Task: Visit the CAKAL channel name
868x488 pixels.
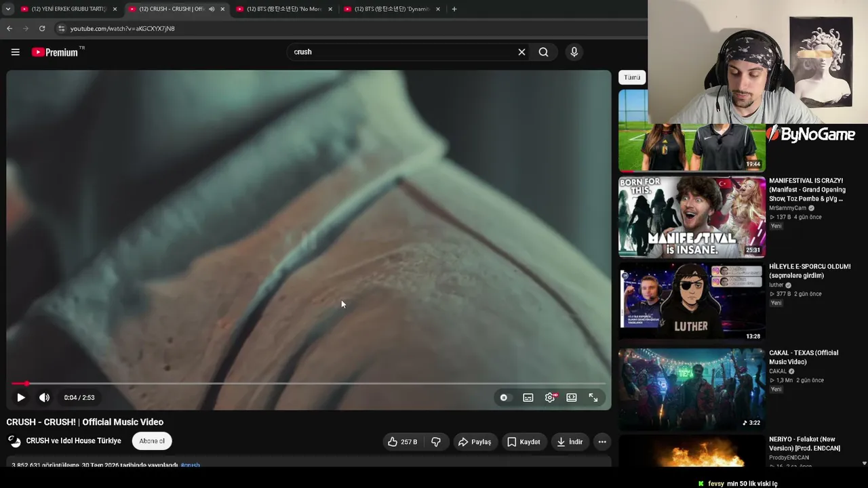Action: click(x=778, y=371)
